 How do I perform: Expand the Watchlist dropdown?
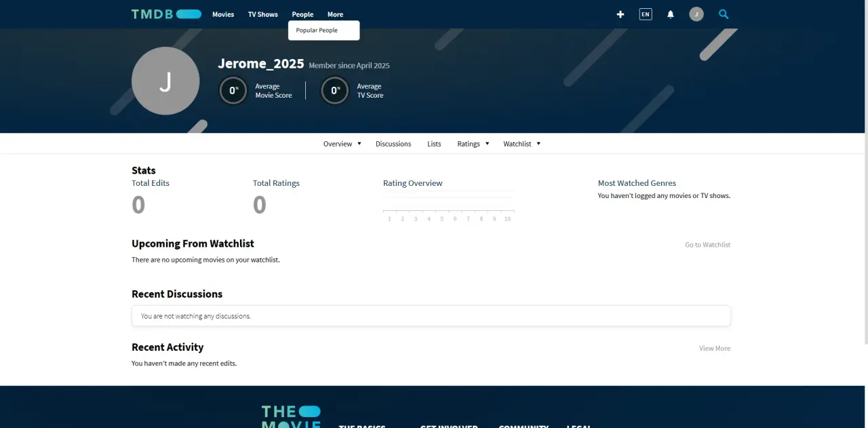[x=522, y=144]
